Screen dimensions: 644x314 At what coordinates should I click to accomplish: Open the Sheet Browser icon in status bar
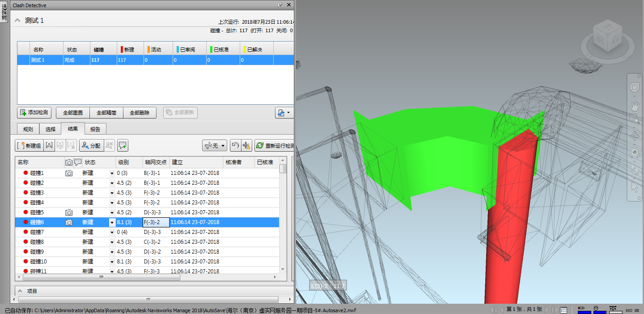click(x=564, y=310)
